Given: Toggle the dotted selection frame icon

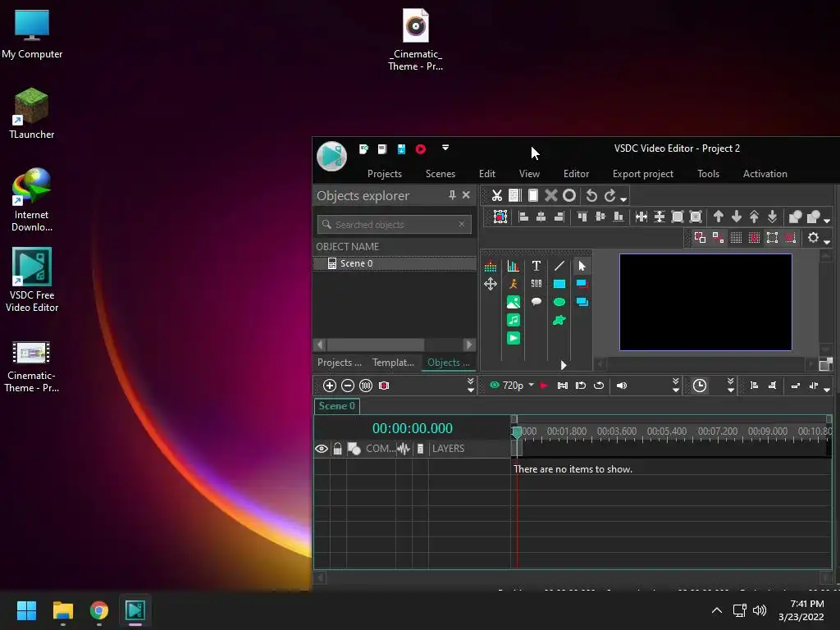Looking at the screenshot, I should click(772, 238).
